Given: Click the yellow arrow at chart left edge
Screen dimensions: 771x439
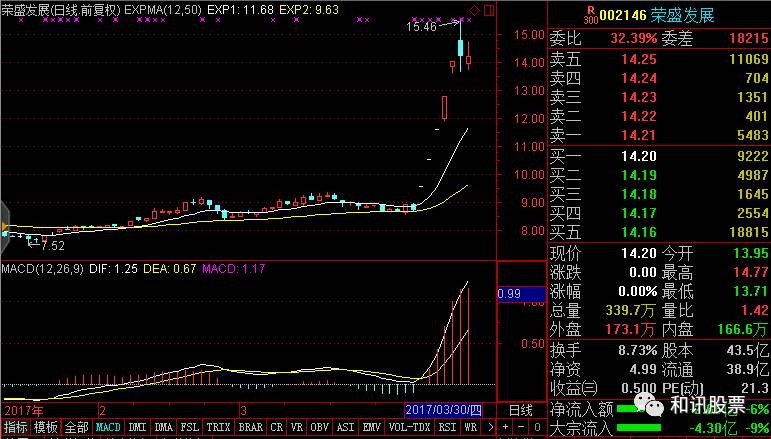Looking at the screenshot, I should pos(3,222).
